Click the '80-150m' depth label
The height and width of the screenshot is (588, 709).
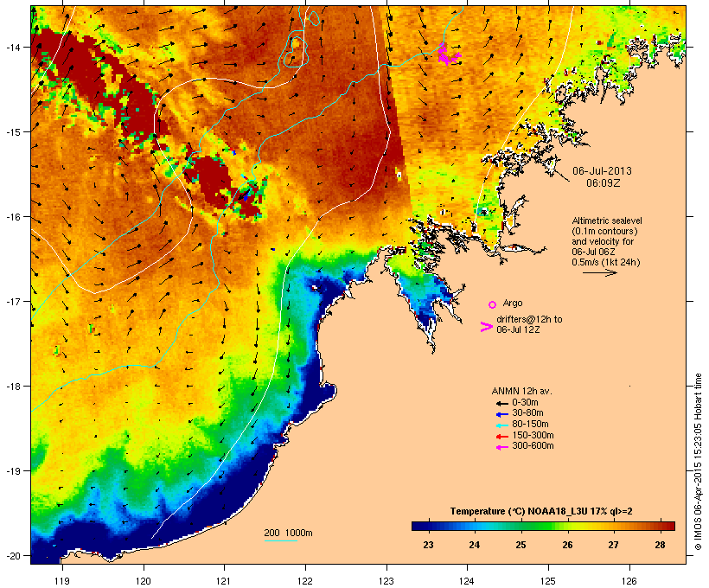530,425
